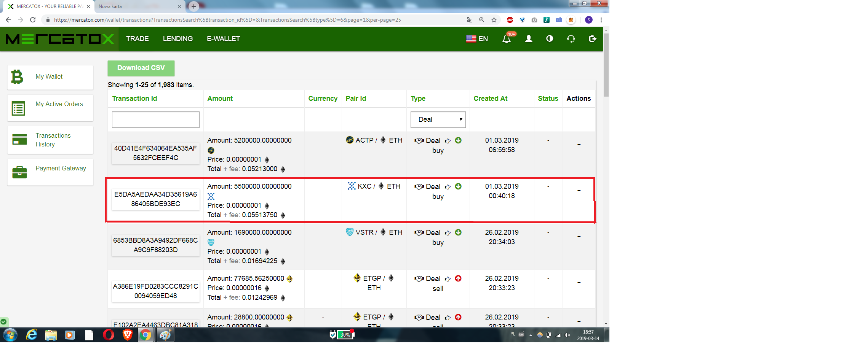
Task: Open a new browser tab
Action: click(194, 6)
